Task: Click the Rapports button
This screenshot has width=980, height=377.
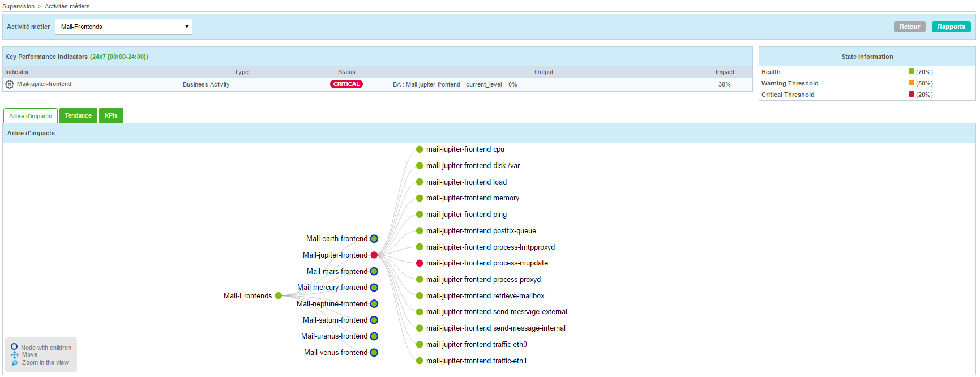Action: click(x=951, y=27)
